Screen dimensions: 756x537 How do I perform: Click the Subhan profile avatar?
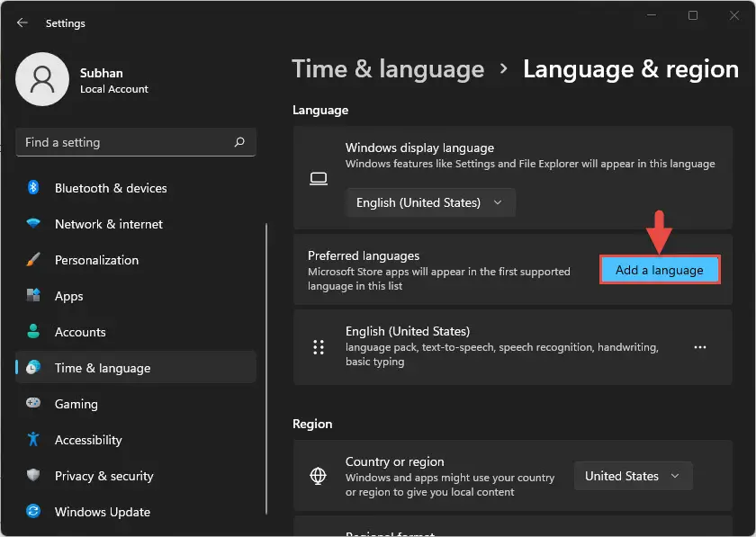point(42,79)
